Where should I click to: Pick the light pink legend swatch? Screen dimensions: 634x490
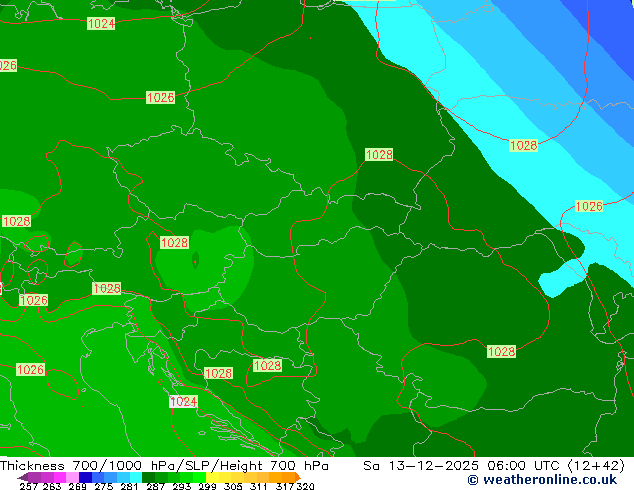[x=72, y=477]
